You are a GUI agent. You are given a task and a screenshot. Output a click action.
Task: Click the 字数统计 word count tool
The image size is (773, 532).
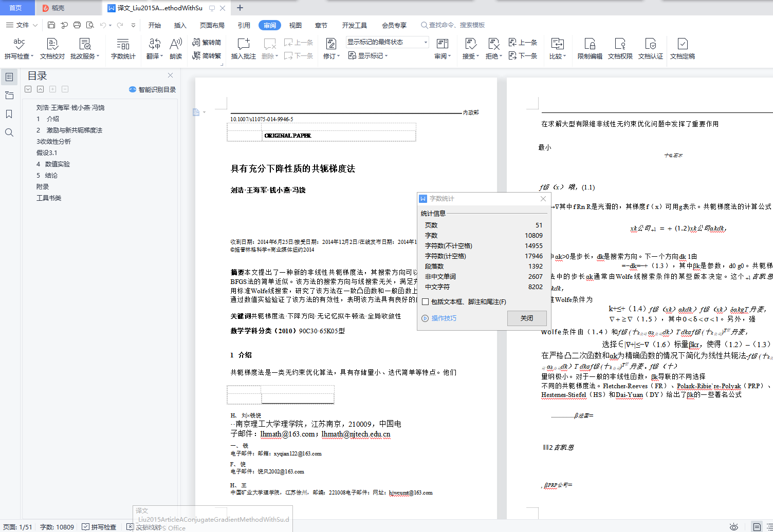(x=123, y=49)
